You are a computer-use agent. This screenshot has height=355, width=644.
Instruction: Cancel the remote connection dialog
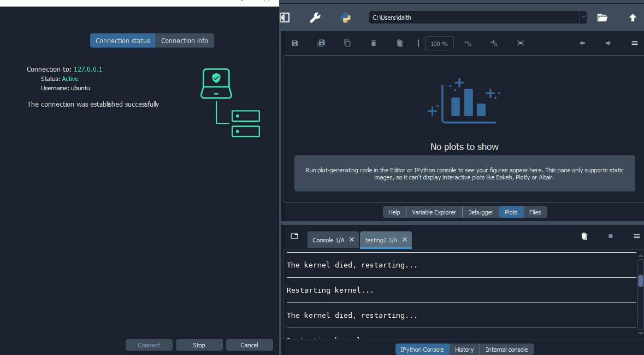249,345
